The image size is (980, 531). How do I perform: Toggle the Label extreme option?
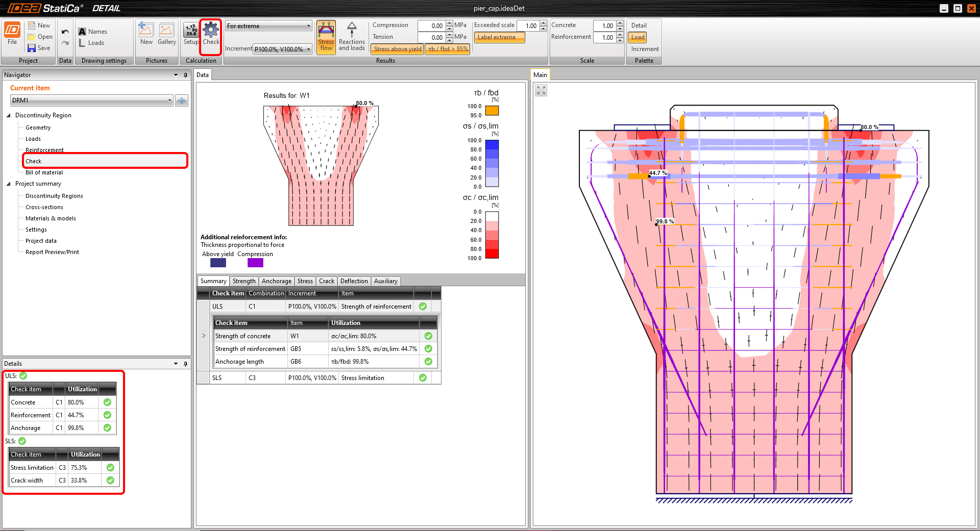pyautogui.click(x=499, y=37)
